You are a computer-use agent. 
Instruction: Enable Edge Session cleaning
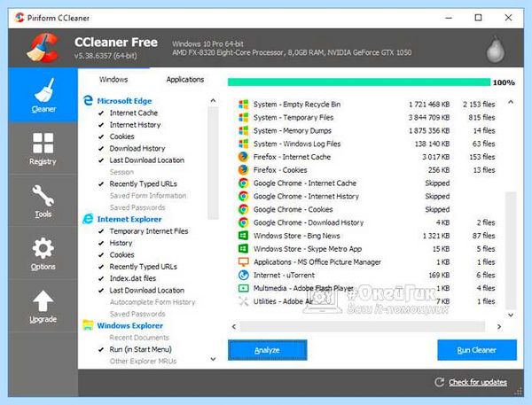[121, 172]
